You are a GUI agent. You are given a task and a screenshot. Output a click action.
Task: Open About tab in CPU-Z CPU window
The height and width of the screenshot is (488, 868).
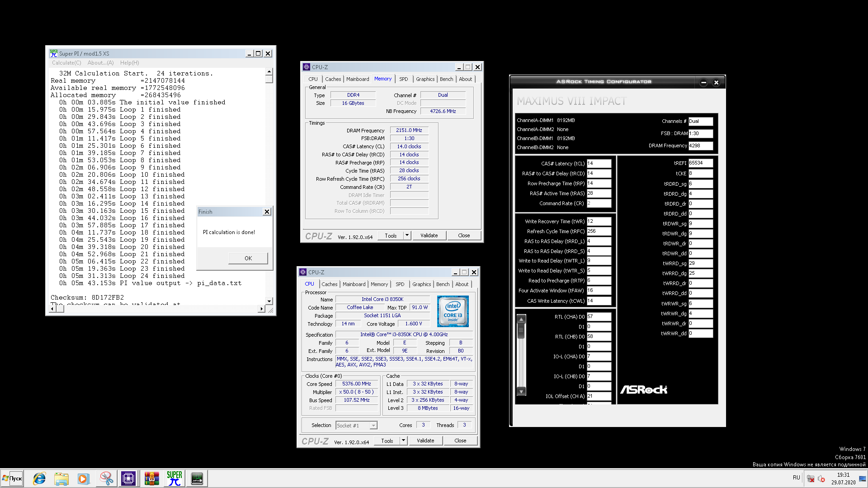pos(462,284)
